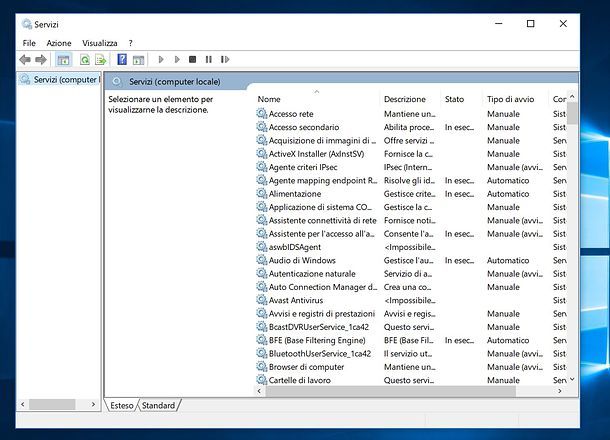Viewport: 610px width, 440px height.
Task: Maximize the Servizi window
Action: pyautogui.click(x=530, y=24)
